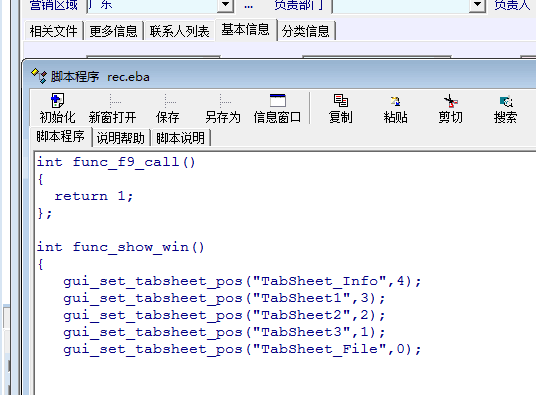Image resolution: width=536 pixels, height=395 pixels.
Task: Place cursor on func_show_win code line
Action: (x=120, y=247)
